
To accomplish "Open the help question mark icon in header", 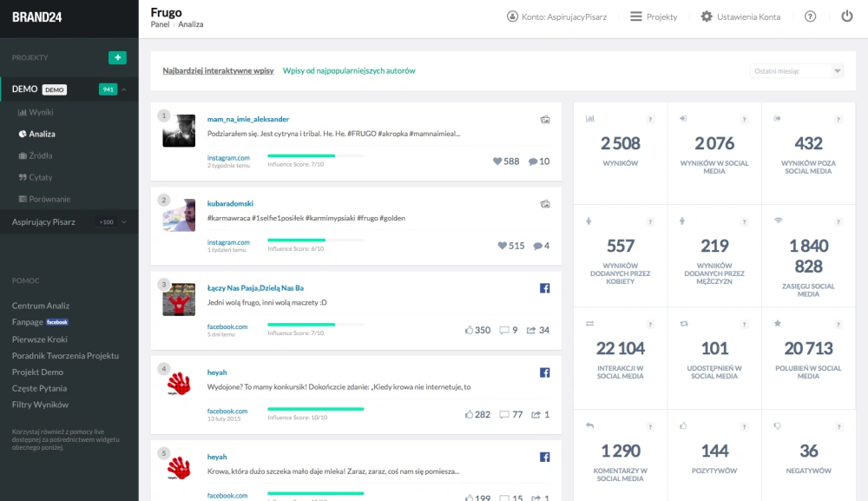I will point(810,16).
